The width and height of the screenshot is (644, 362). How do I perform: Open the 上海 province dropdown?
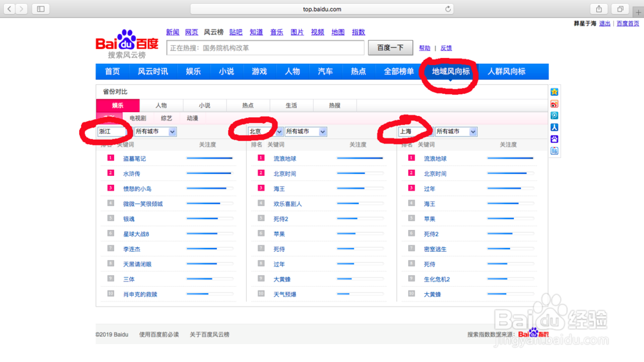click(x=415, y=131)
